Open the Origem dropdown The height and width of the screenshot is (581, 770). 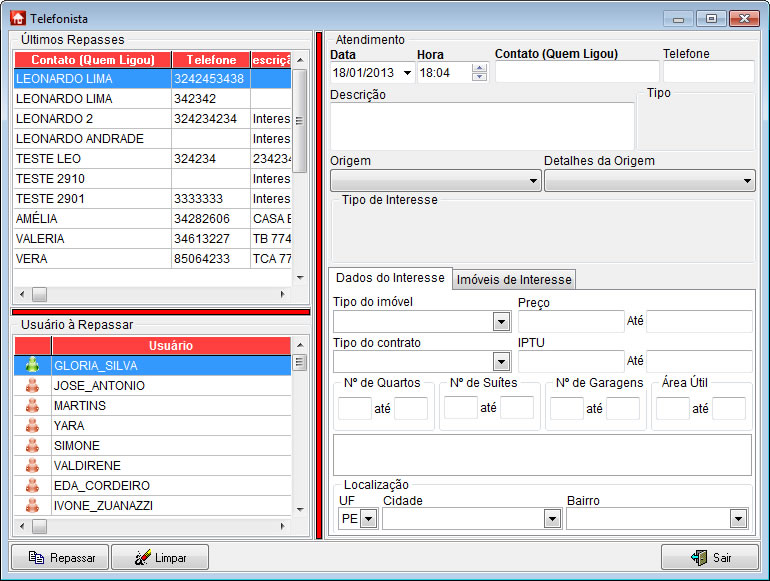435,181
